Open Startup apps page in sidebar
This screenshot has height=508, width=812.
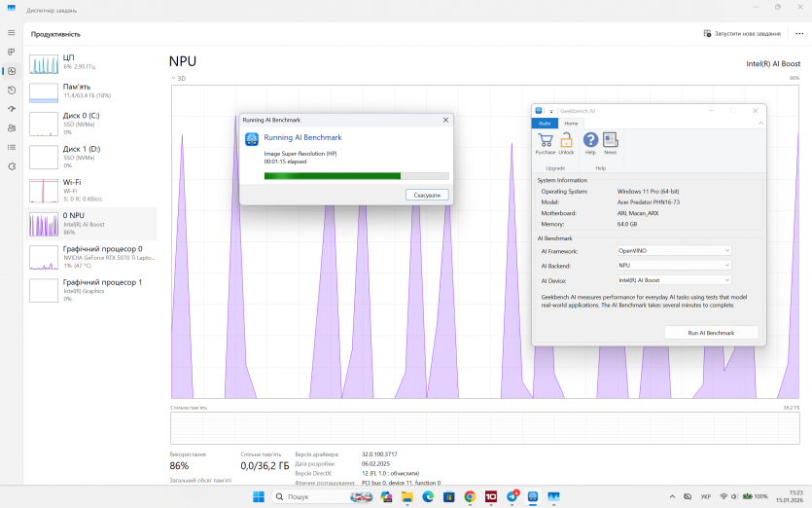pos(12,109)
